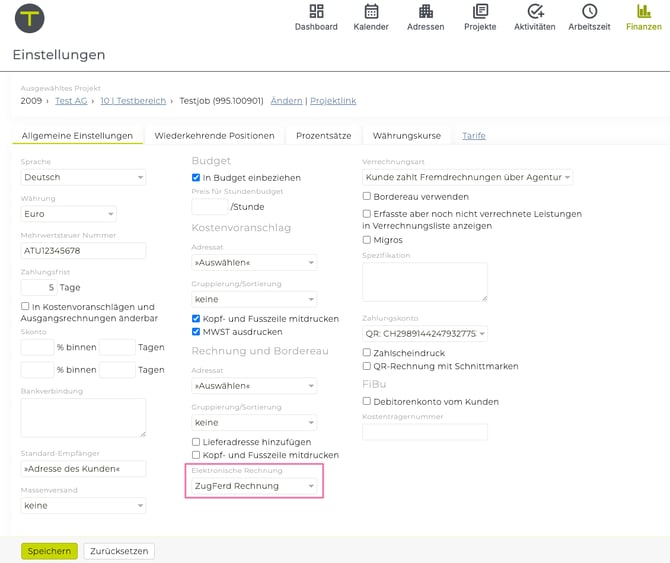
Task: Uncheck 'In Budget einbeziehen' checkbox
Action: (196, 178)
